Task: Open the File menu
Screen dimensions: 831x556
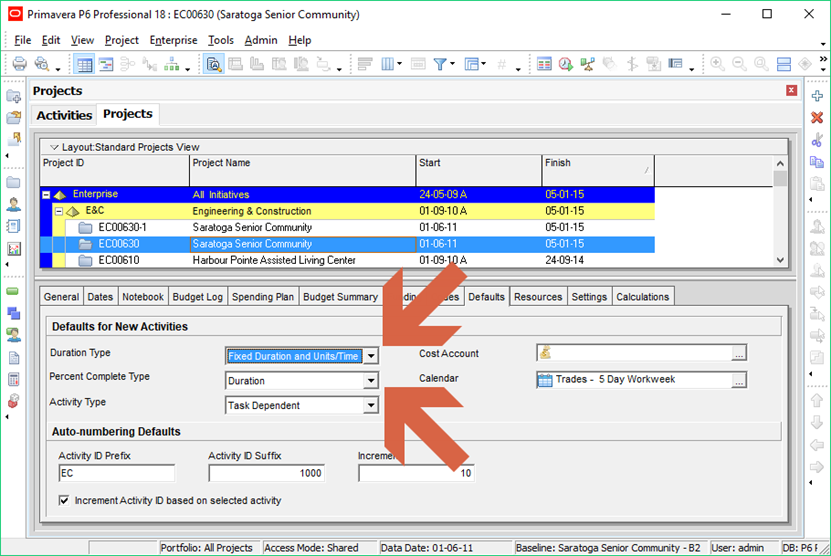Action: click(x=22, y=40)
